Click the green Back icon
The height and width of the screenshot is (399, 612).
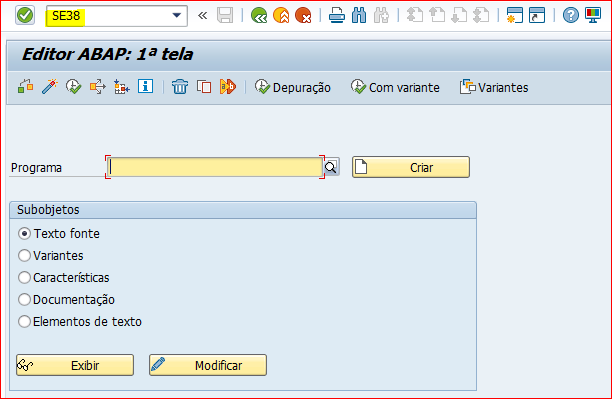pyautogui.click(x=259, y=16)
